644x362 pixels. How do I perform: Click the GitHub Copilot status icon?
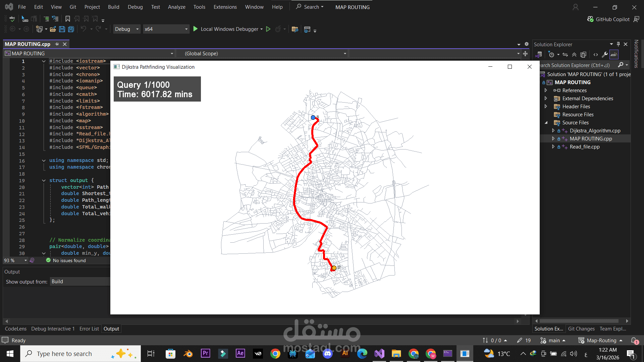tap(591, 19)
